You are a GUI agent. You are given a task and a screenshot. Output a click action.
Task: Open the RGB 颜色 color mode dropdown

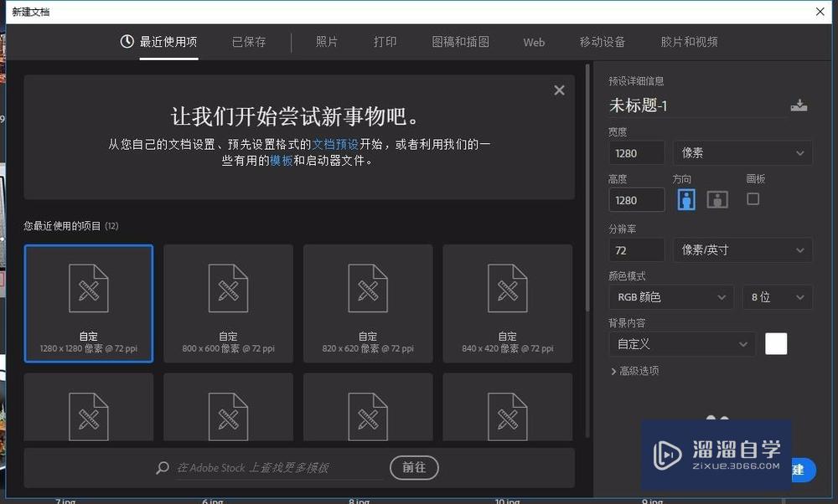point(670,296)
